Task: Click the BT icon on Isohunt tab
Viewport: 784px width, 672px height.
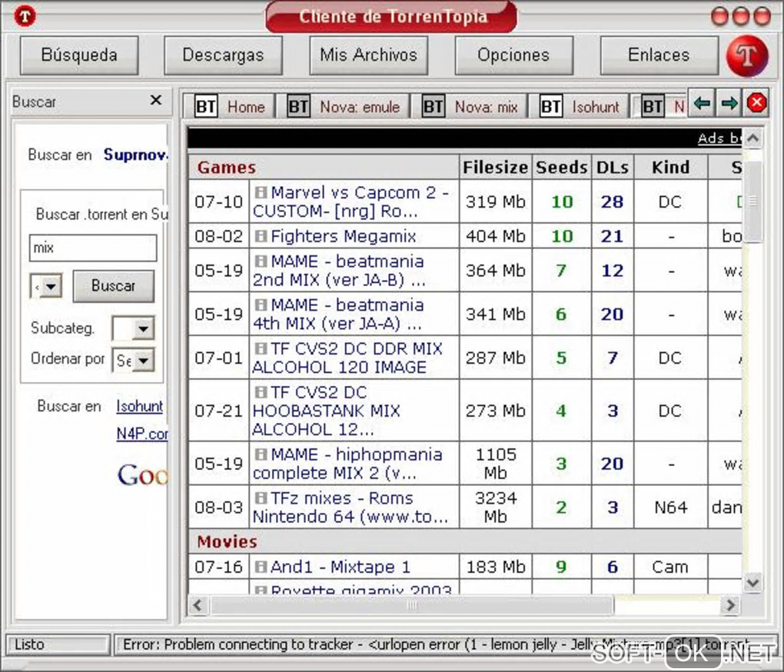Action: pyautogui.click(x=551, y=107)
